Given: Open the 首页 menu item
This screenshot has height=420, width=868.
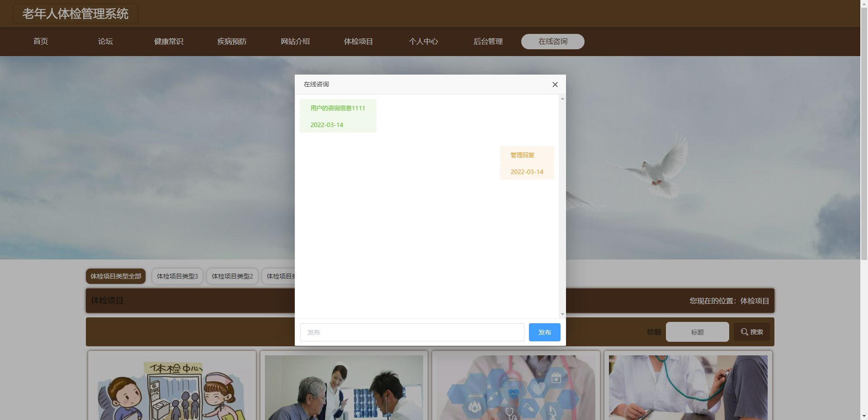Looking at the screenshot, I should (41, 42).
